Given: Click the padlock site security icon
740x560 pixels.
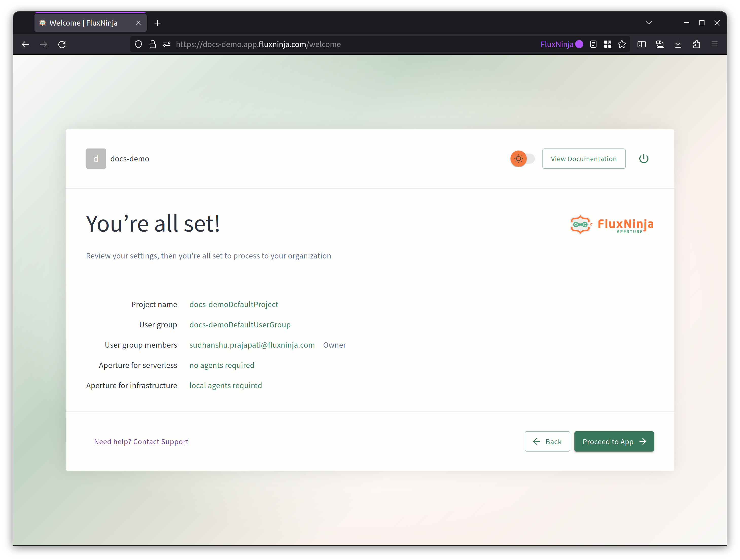Looking at the screenshot, I should pos(153,44).
